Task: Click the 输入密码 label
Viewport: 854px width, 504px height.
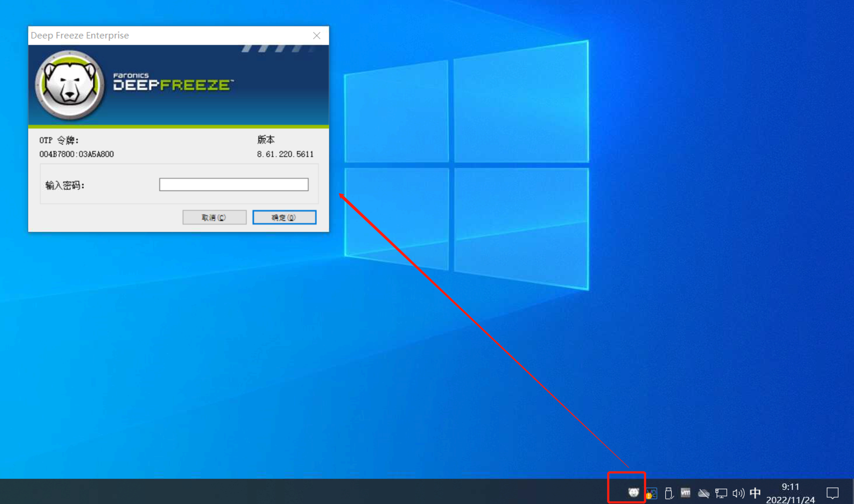Action: [x=65, y=185]
